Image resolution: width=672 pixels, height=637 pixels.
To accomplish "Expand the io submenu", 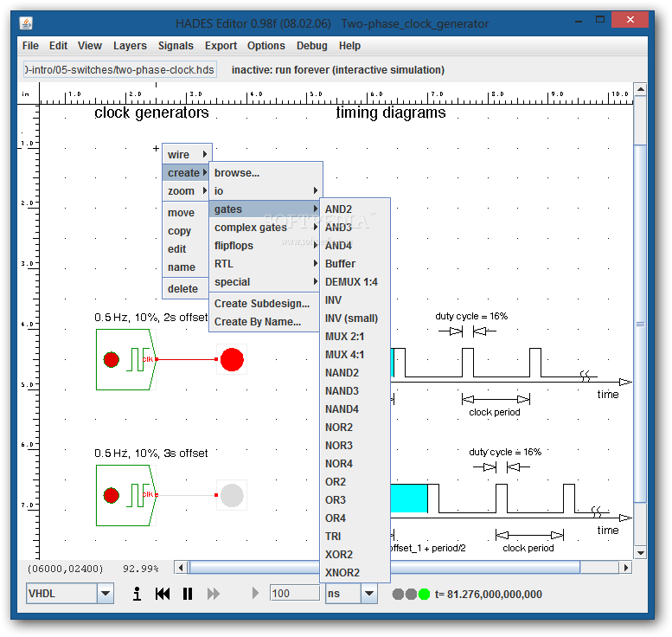I will (x=266, y=191).
